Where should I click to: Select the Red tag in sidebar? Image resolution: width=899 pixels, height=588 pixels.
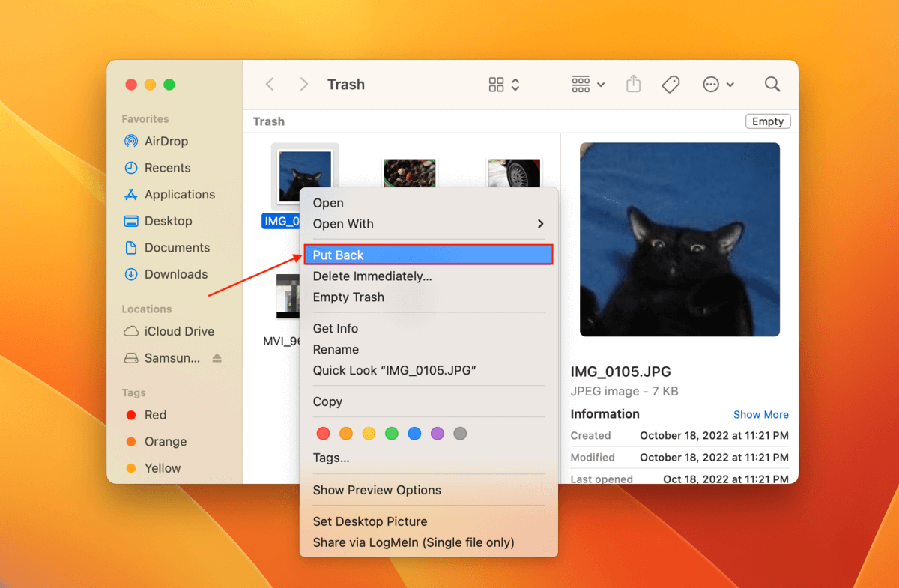tap(146, 415)
